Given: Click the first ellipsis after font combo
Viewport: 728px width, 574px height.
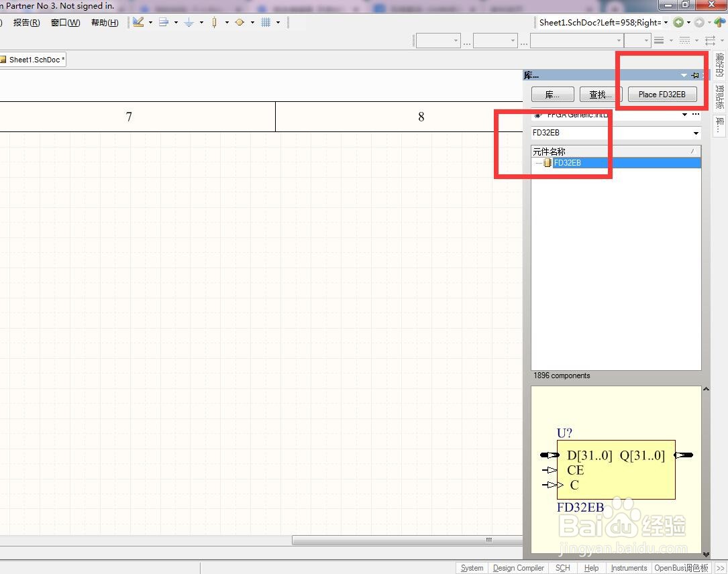Looking at the screenshot, I should click(467, 44).
